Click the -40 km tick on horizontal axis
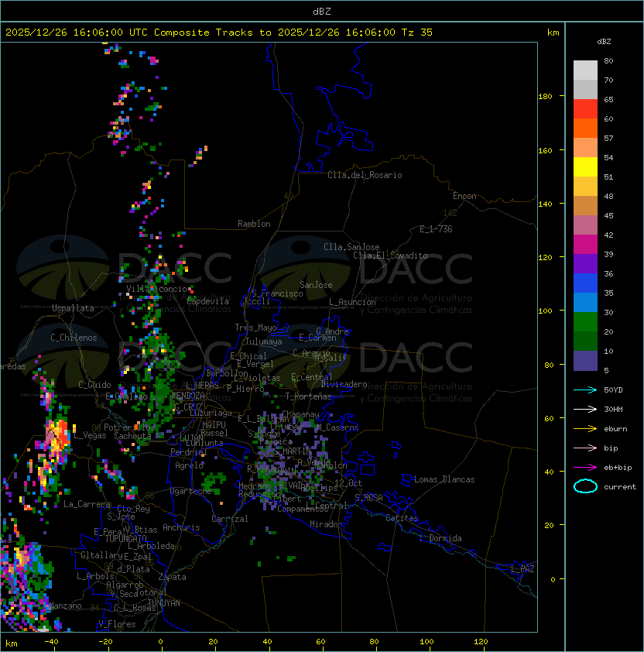The image size is (644, 652). [x=51, y=642]
